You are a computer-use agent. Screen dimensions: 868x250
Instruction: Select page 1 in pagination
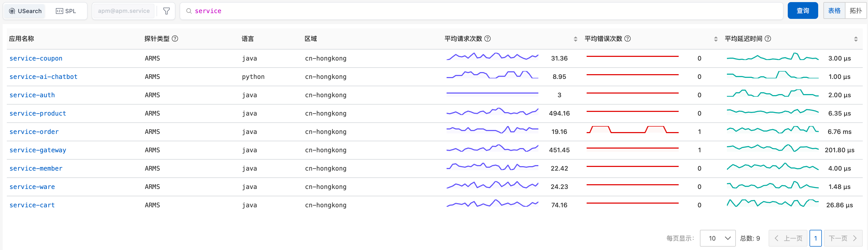point(815,238)
